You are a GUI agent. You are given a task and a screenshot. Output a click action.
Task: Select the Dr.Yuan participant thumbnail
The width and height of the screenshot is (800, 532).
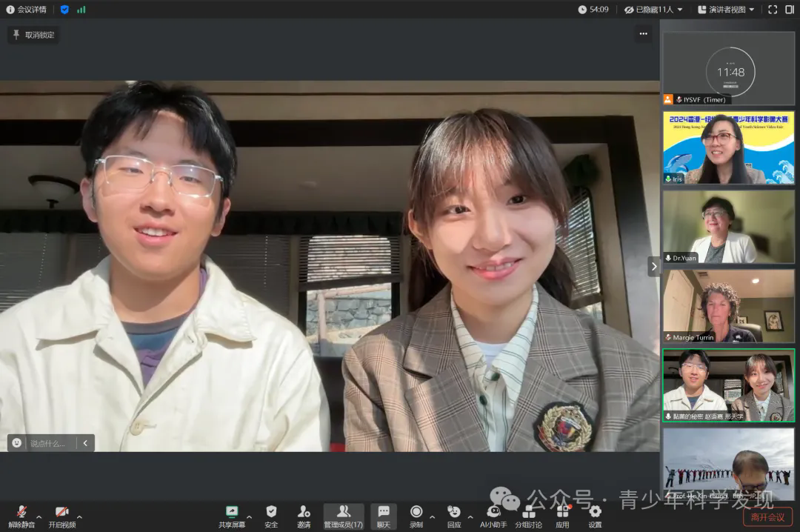point(729,227)
